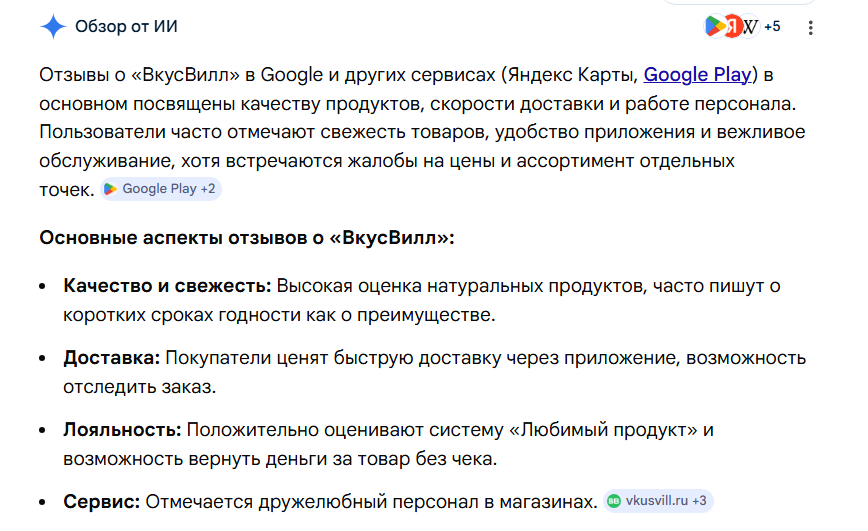Expand the +2 sources count after Google Play
Viewport: 868px width, 531px height.
pos(208,188)
